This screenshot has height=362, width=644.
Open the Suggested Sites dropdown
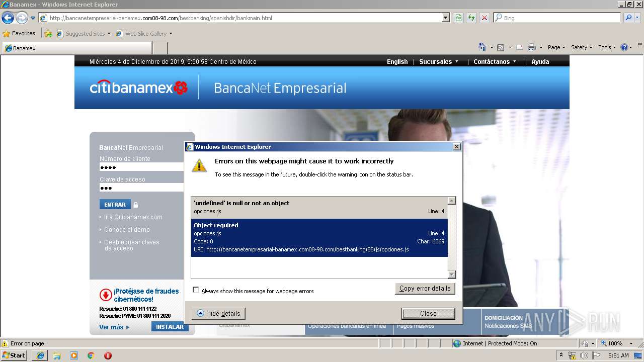(109, 34)
